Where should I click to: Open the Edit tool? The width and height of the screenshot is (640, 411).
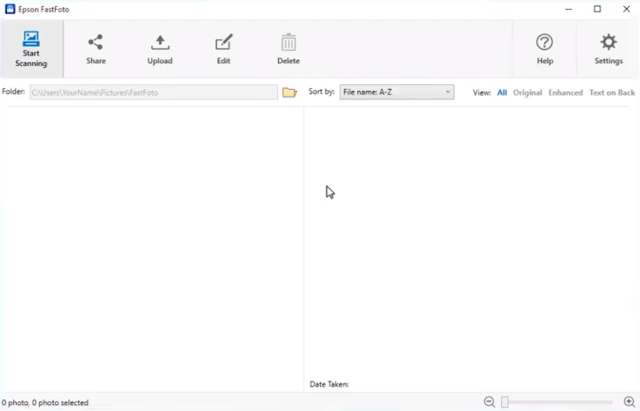224,49
